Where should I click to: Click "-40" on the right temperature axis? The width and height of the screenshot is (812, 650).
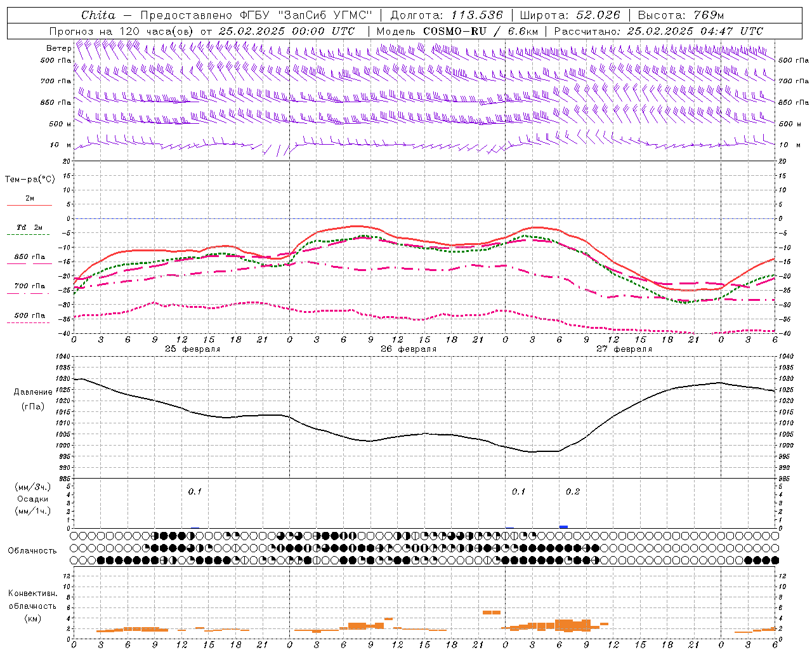(785, 334)
